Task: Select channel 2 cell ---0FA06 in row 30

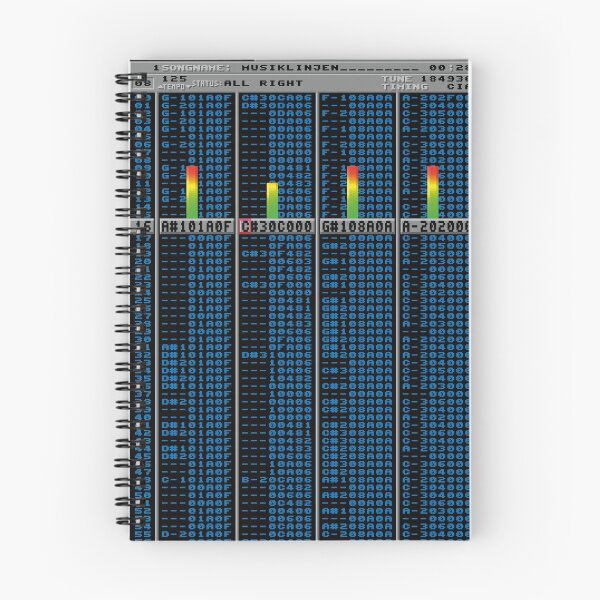Action: (x=277, y=339)
